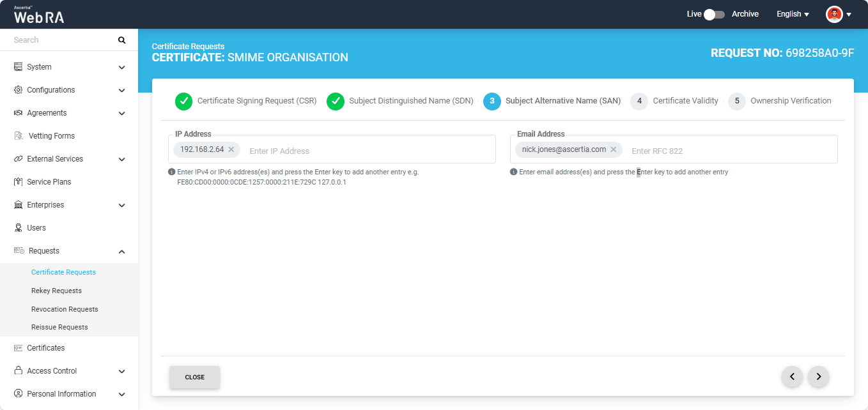
Task: Toggle the Live/Archive switch
Action: pyautogui.click(x=714, y=14)
